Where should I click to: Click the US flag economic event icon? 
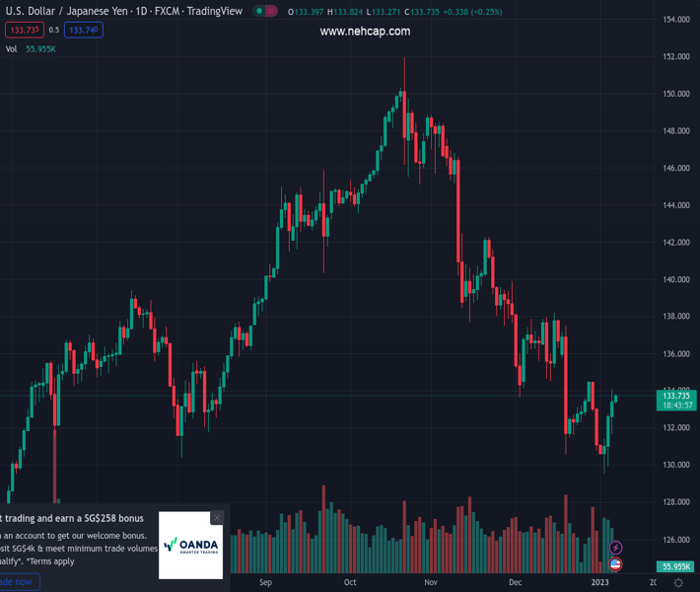616,564
